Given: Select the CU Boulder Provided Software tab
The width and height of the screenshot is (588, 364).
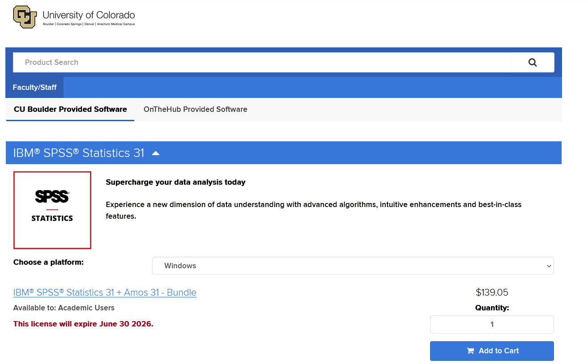Looking at the screenshot, I should coord(70,109).
